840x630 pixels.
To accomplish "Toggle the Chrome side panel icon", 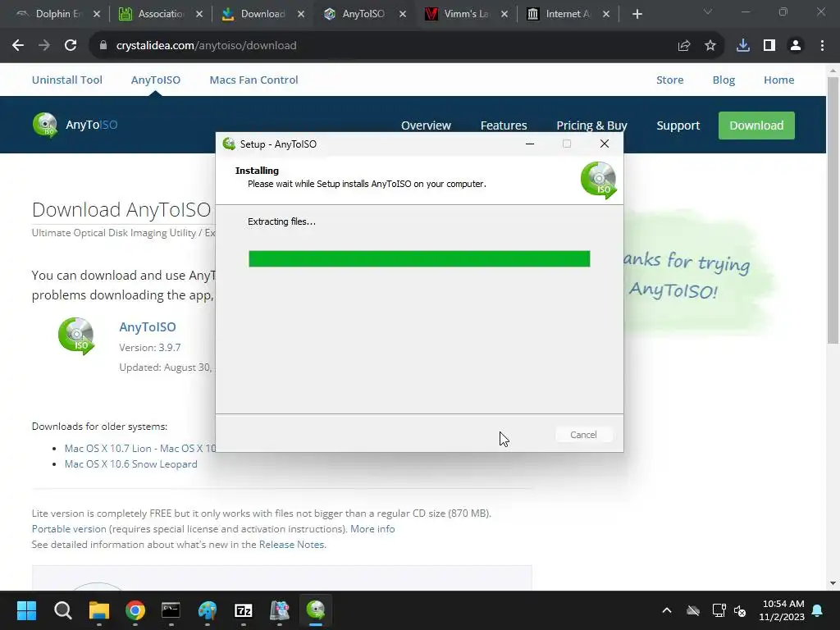I will click(x=769, y=46).
